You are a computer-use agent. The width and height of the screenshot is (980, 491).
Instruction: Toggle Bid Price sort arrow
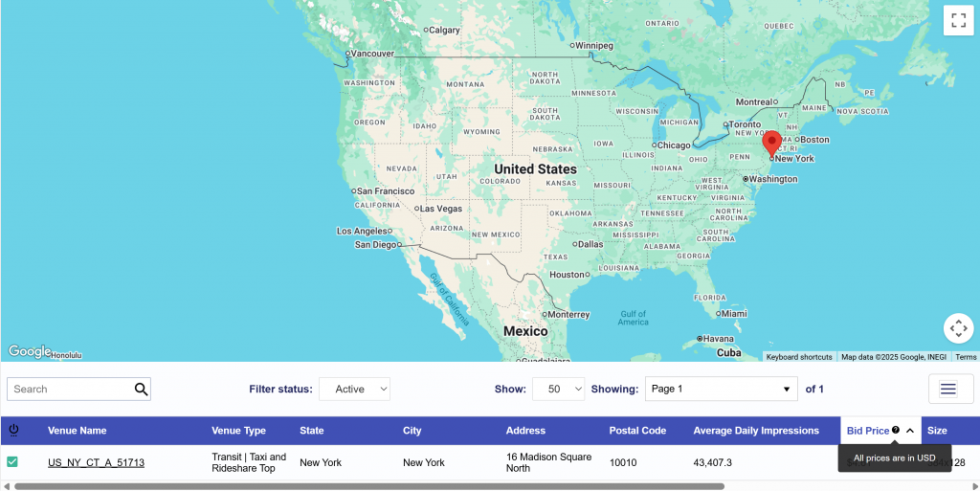[910, 431]
